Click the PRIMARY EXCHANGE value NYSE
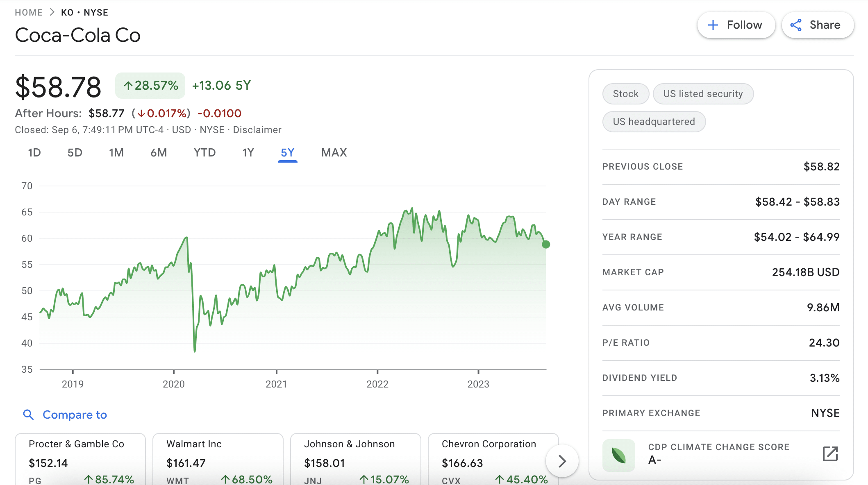This screenshot has height=485, width=868. (825, 413)
